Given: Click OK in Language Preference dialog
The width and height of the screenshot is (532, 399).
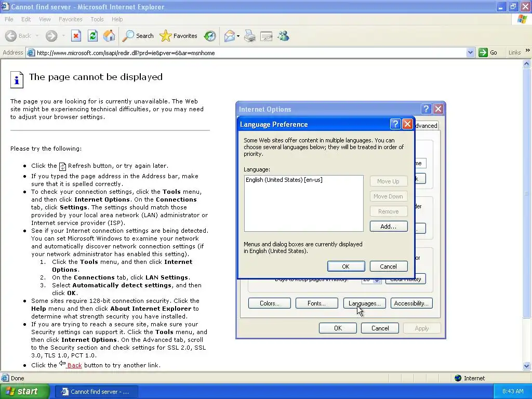Looking at the screenshot, I should [x=345, y=267].
